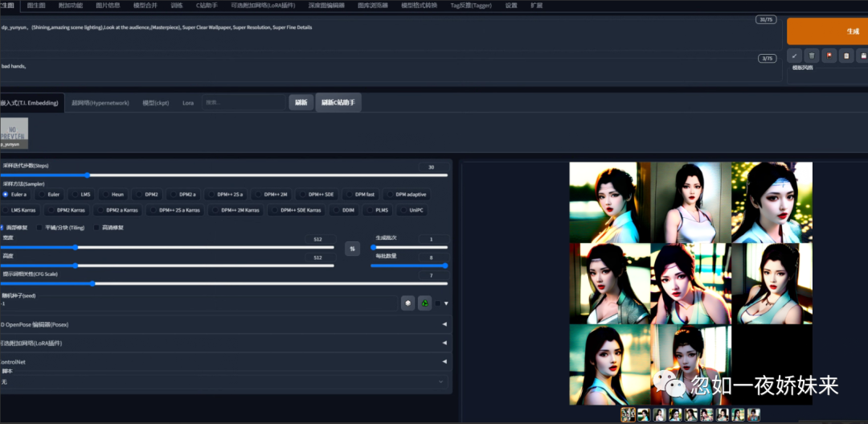This screenshot has height=424, width=868.
Task: Expand the 可选附加网络(LoRA插件) accordion
Action: pyautogui.click(x=226, y=343)
